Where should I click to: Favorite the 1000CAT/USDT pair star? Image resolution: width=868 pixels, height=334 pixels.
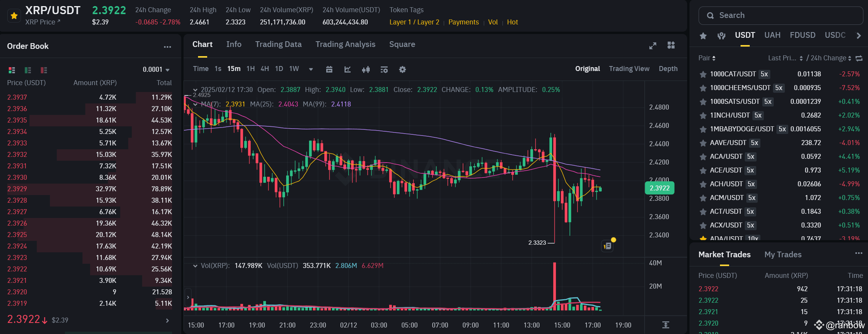(x=703, y=74)
